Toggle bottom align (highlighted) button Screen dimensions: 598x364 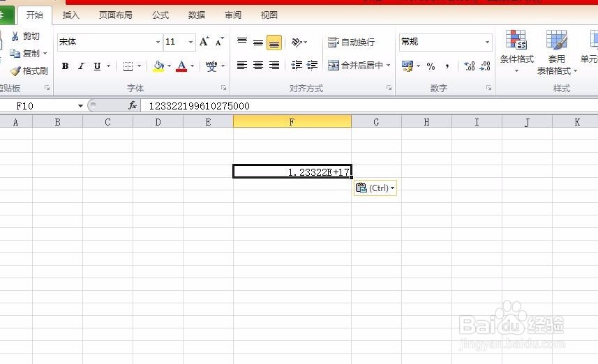click(x=274, y=43)
